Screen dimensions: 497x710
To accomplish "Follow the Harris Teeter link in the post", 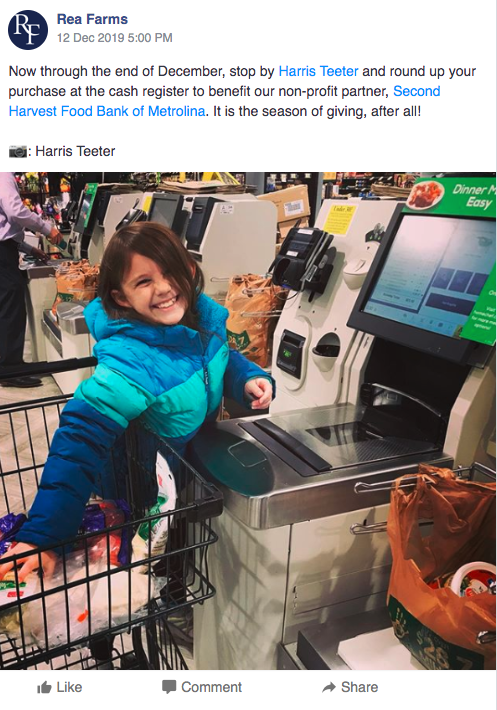I will pyautogui.click(x=318, y=71).
